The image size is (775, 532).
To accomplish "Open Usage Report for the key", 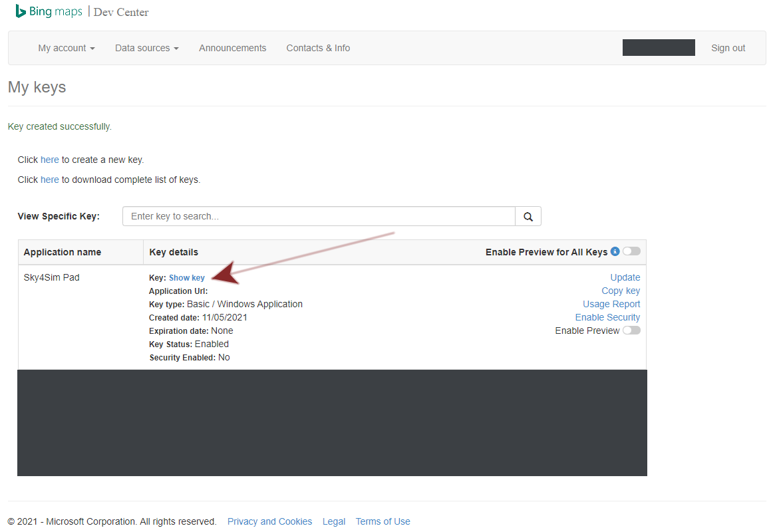I will pos(611,305).
